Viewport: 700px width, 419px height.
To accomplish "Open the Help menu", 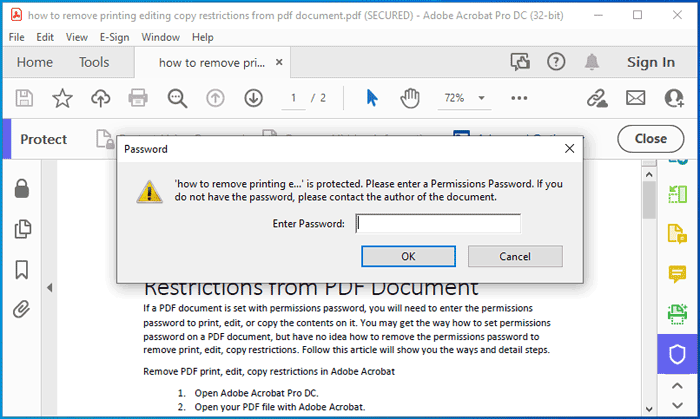I will pos(203,37).
